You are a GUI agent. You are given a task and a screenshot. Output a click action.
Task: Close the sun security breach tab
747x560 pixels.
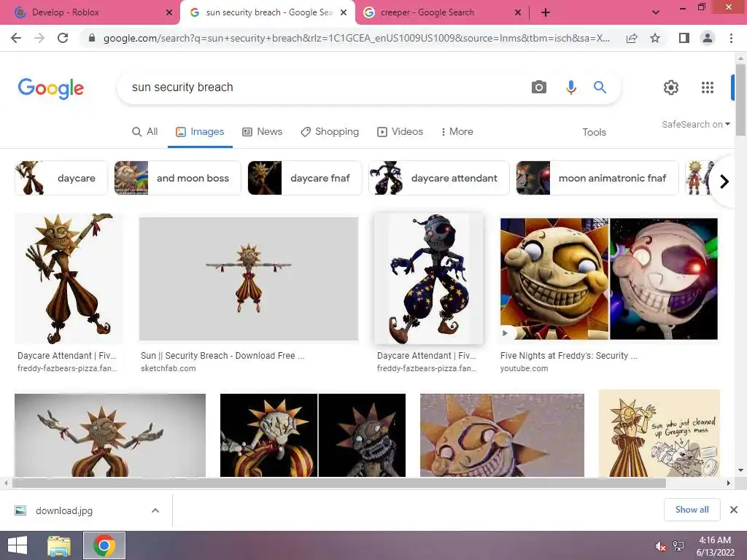tap(344, 13)
